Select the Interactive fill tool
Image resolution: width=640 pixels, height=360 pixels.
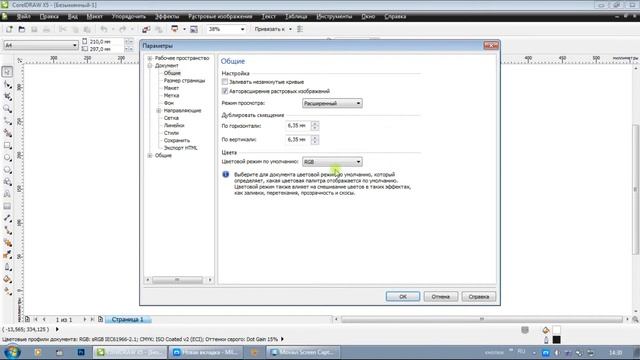[7, 291]
